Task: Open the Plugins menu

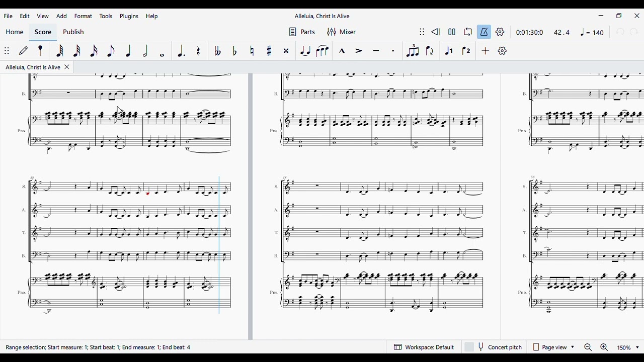Action: click(x=129, y=16)
